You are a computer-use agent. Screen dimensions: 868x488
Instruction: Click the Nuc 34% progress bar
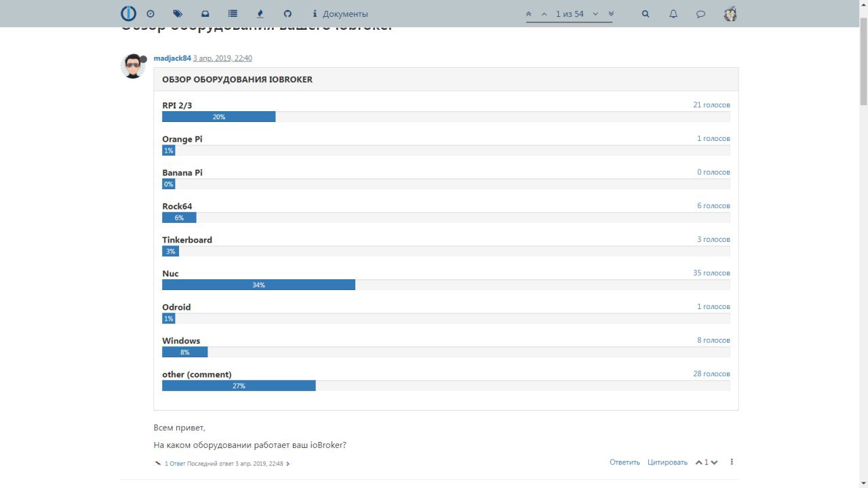[x=258, y=285]
